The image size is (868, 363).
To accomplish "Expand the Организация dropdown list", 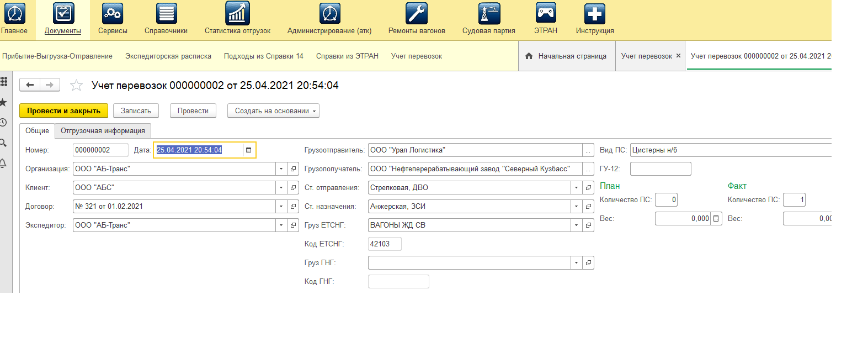I will pyautogui.click(x=281, y=169).
